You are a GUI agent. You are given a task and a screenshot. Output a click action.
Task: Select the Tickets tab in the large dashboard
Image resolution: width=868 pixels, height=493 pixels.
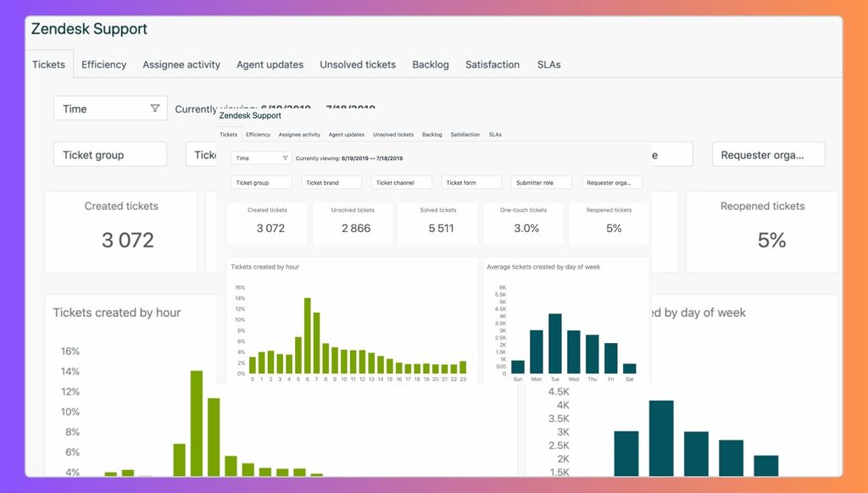(48, 64)
